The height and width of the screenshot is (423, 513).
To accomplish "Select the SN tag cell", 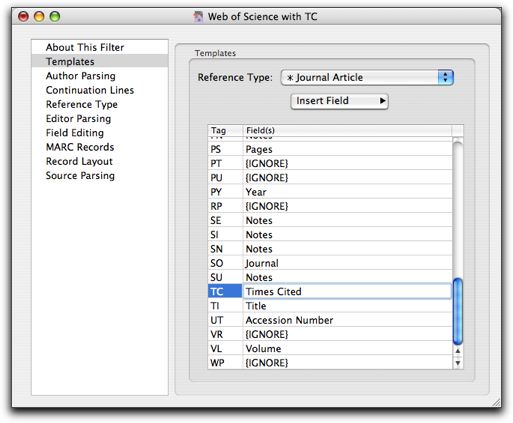I will (x=225, y=249).
